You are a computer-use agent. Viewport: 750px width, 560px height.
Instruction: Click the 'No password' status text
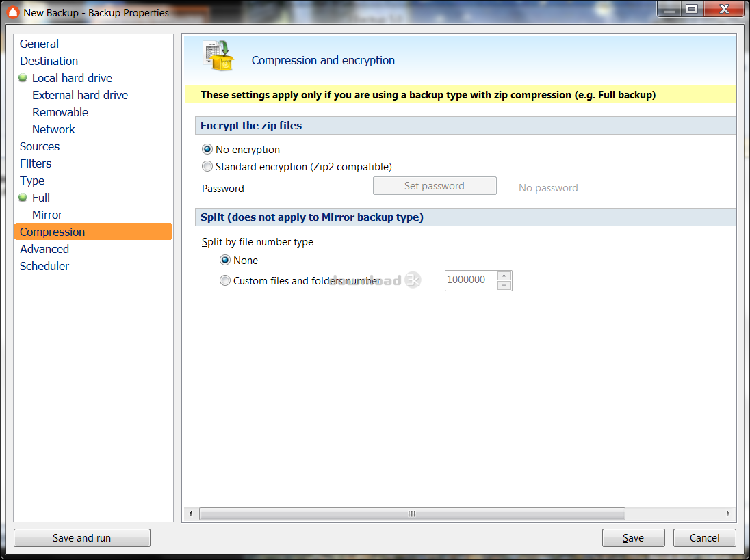pyautogui.click(x=548, y=188)
